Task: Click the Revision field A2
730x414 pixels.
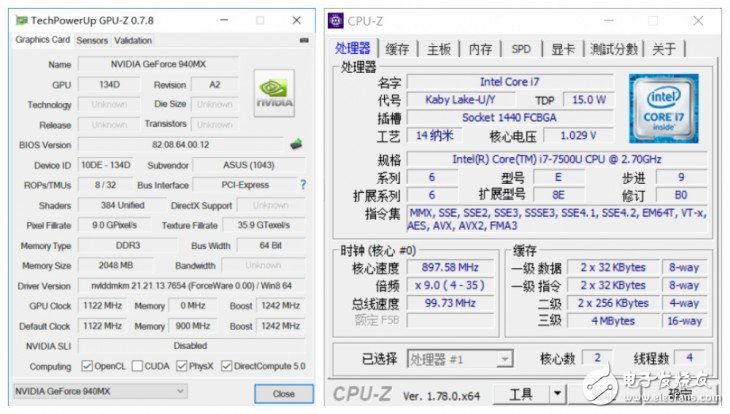Action: pyautogui.click(x=215, y=85)
